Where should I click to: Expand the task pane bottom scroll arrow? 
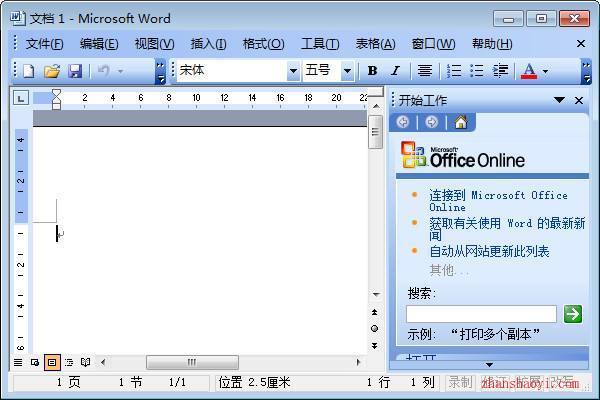[x=489, y=365]
